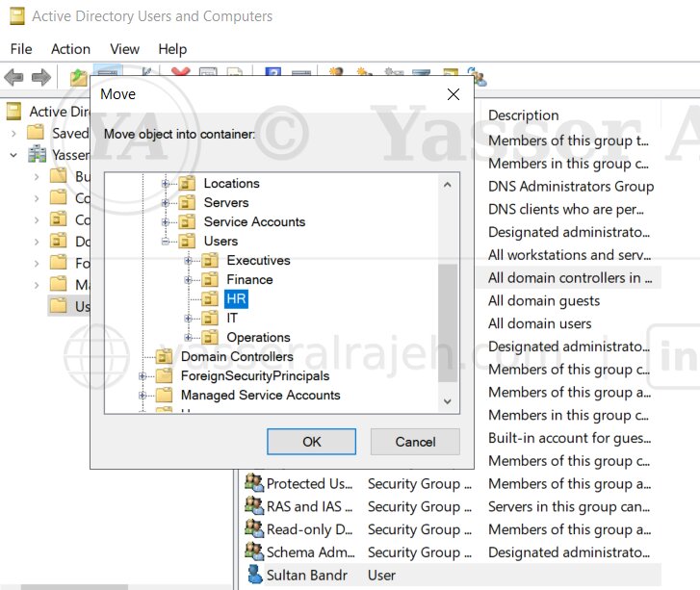The image size is (700, 590).
Task: Select the RAS and IAS group name
Action: click(309, 506)
